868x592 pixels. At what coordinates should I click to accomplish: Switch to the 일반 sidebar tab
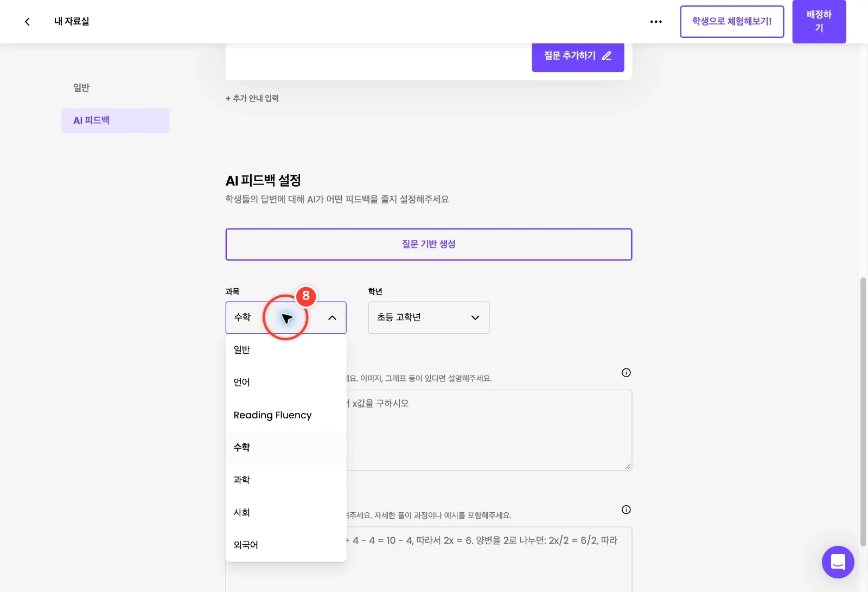click(115, 88)
